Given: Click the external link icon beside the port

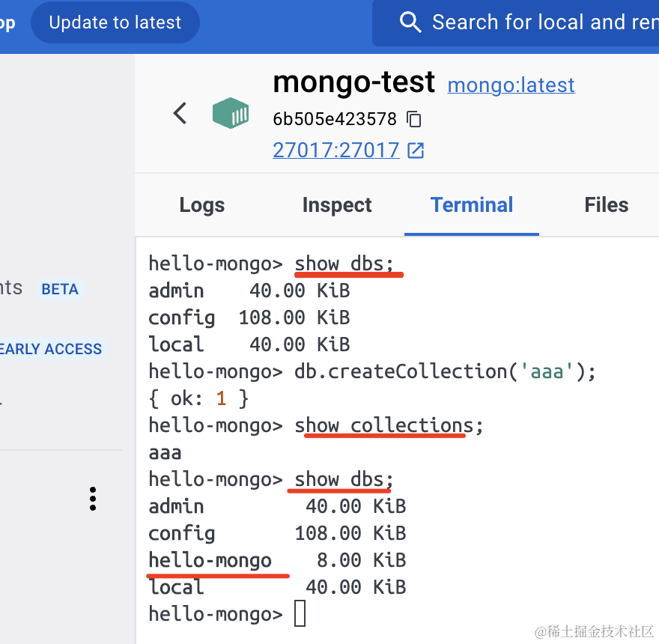Looking at the screenshot, I should [416, 151].
